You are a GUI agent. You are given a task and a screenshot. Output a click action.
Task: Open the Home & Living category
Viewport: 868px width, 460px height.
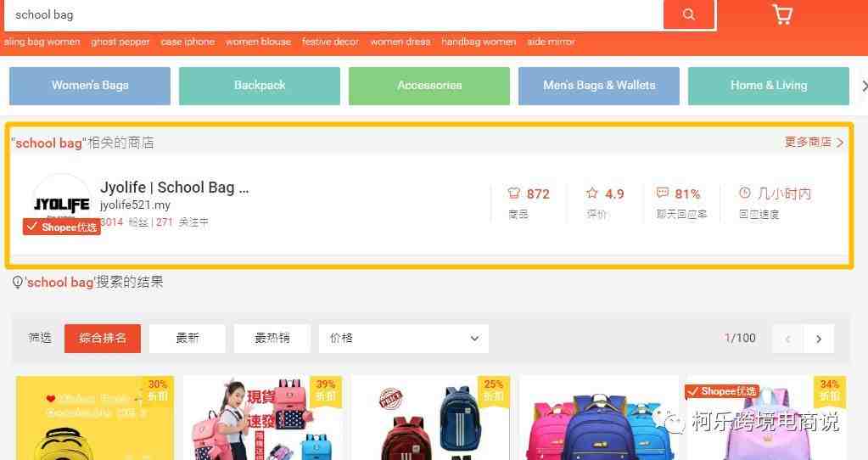coord(769,86)
